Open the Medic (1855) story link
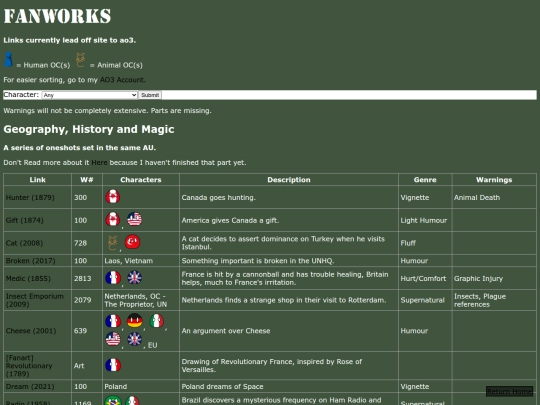 (x=28, y=278)
